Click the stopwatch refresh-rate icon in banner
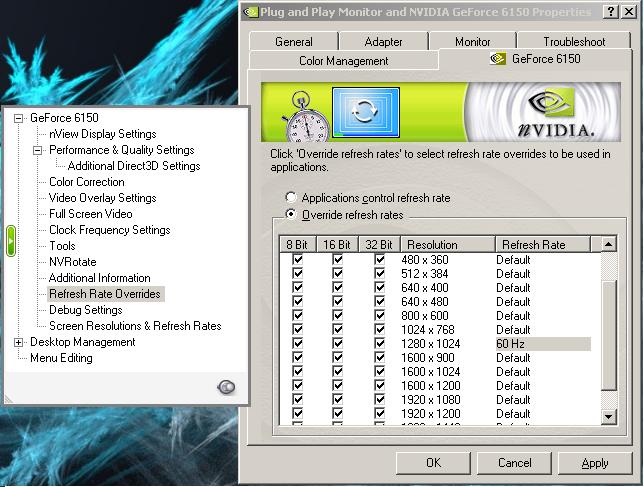 pos(306,117)
